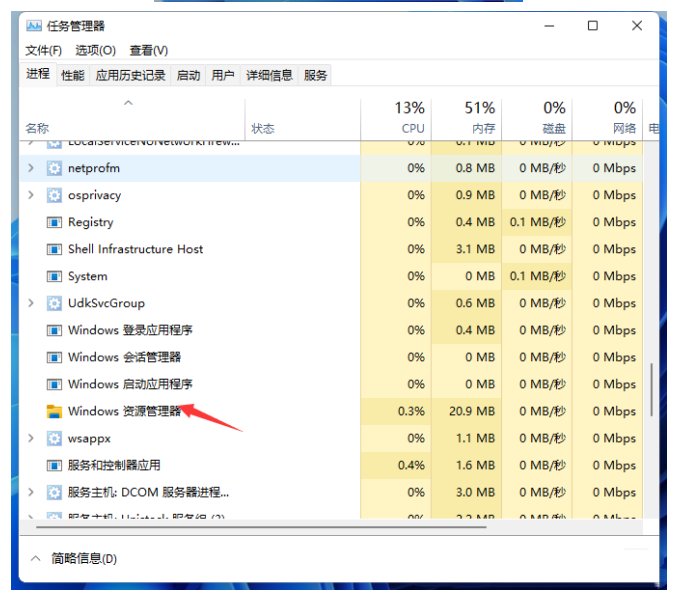Image resolution: width=675 pixels, height=598 pixels.
Task: Click the Windows 资源管理器 folder icon
Action: (x=54, y=412)
